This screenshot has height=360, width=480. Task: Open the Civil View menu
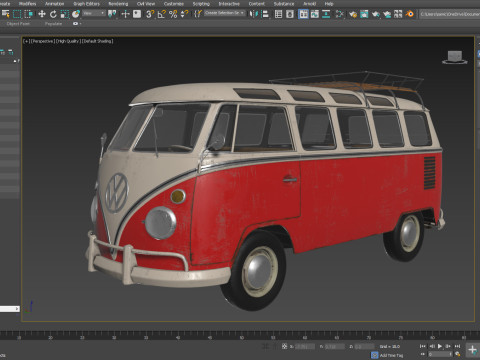(x=146, y=4)
